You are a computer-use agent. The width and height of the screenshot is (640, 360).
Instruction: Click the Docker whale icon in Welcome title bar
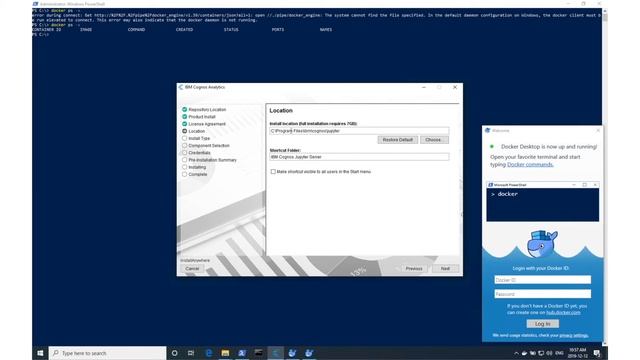487,131
